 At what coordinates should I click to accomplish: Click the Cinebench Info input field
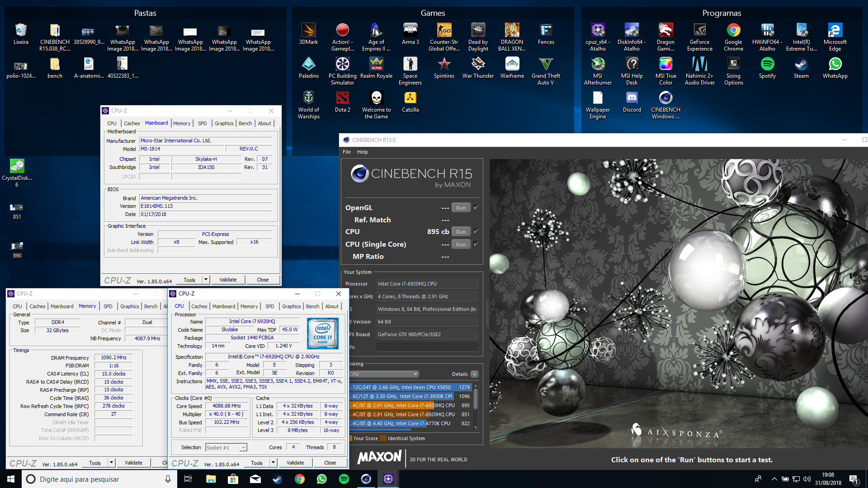click(426, 347)
